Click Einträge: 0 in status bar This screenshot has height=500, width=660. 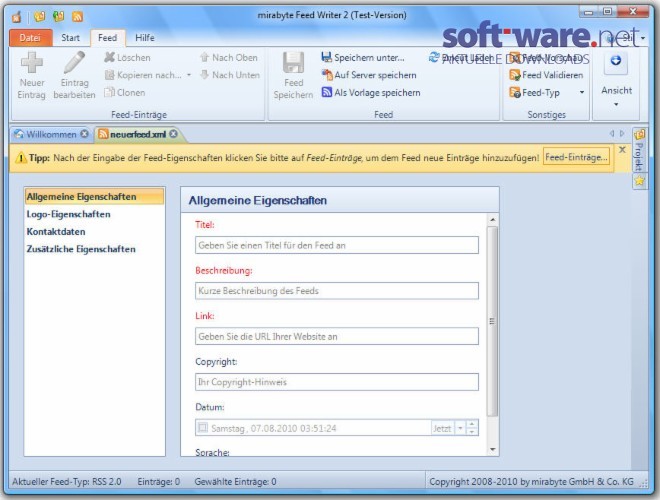point(159,481)
